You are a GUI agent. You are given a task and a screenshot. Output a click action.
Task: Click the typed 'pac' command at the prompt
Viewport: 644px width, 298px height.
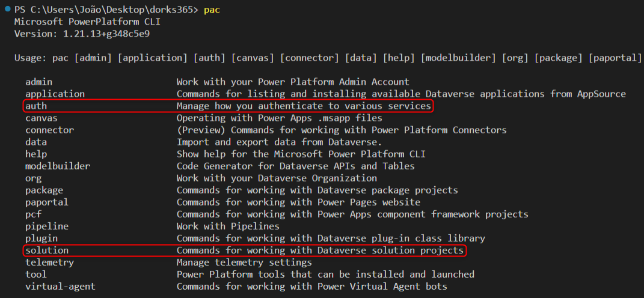[x=212, y=10]
